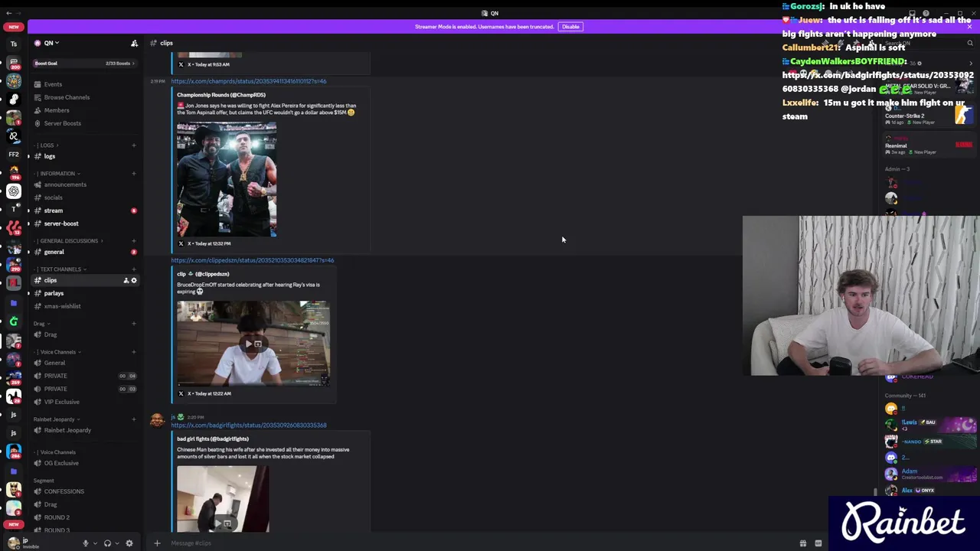Add a channel to GENERAL DISCUSSIONS category
Viewport: 980px width, 551px height.
point(133,241)
